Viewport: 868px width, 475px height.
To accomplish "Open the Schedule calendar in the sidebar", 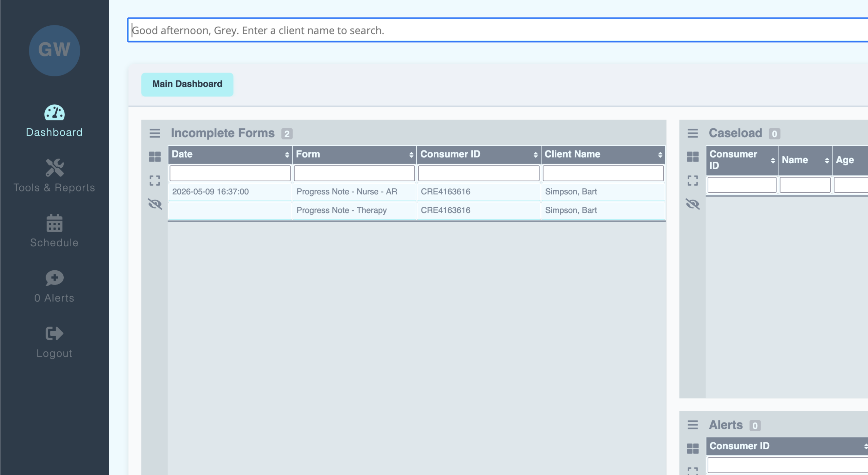I will pos(54,231).
